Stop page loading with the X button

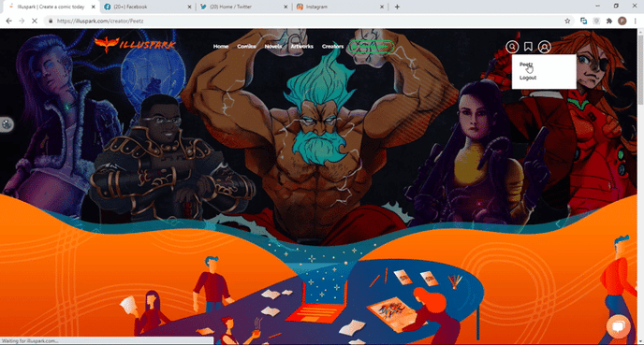coord(35,21)
